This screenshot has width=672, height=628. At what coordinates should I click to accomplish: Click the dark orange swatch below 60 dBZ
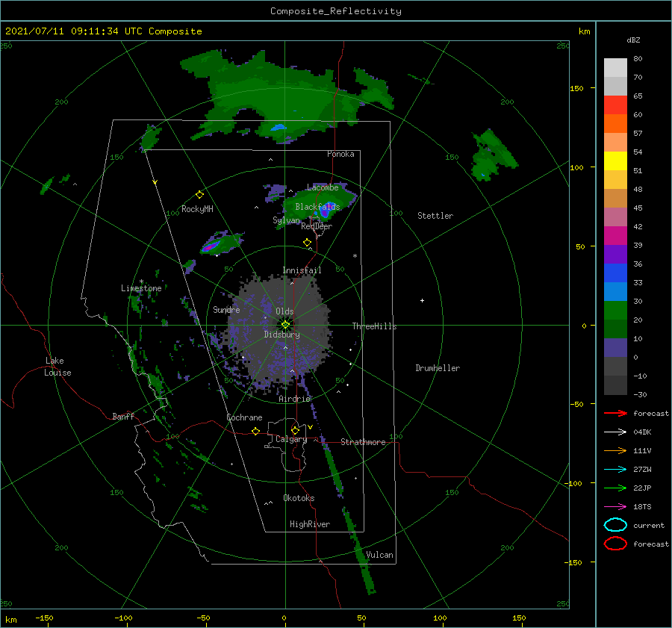tap(615, 123)
